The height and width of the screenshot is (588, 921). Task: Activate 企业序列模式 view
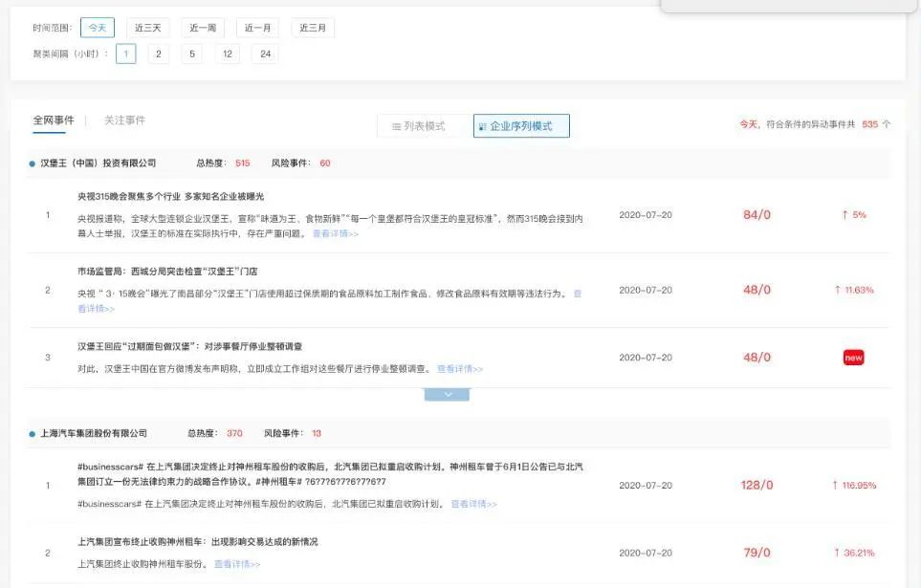[x=521, y=126]
